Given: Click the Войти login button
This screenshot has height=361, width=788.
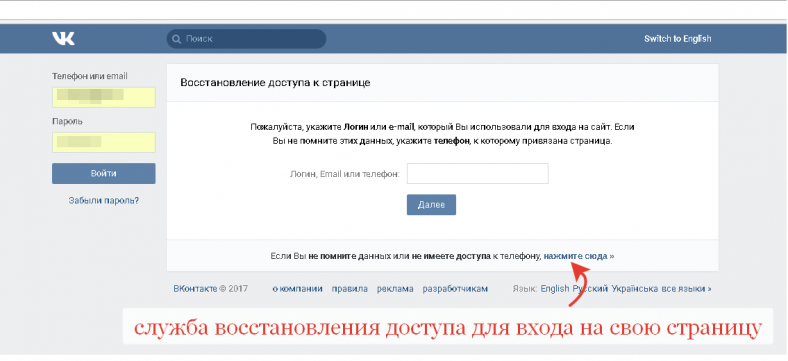Looking at the screenshot, I should coord(104,173).
